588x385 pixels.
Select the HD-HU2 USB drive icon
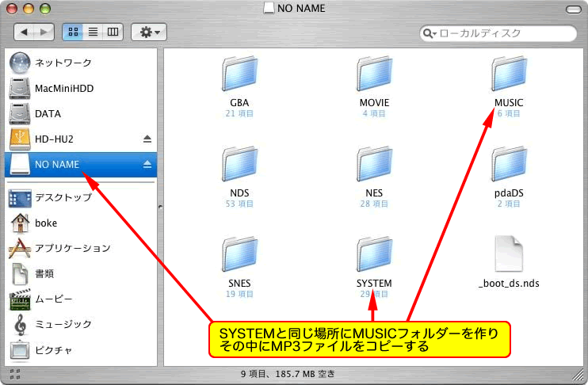point(20,139)
